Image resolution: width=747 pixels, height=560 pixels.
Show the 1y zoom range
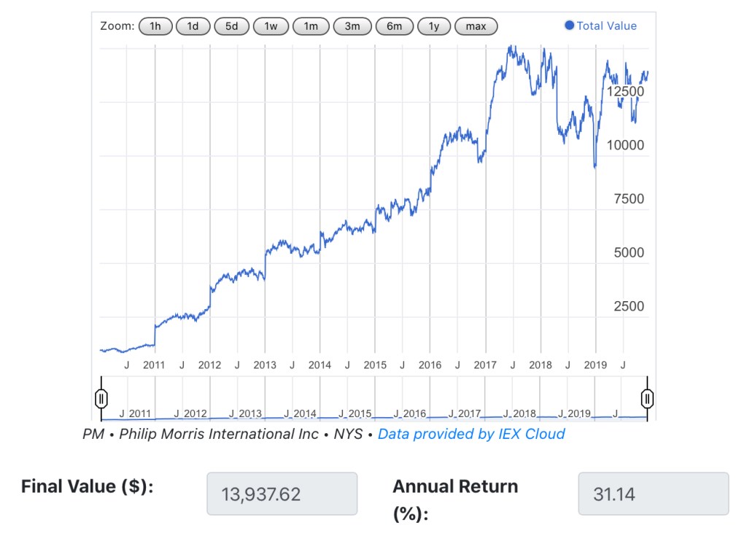[434, 26]
